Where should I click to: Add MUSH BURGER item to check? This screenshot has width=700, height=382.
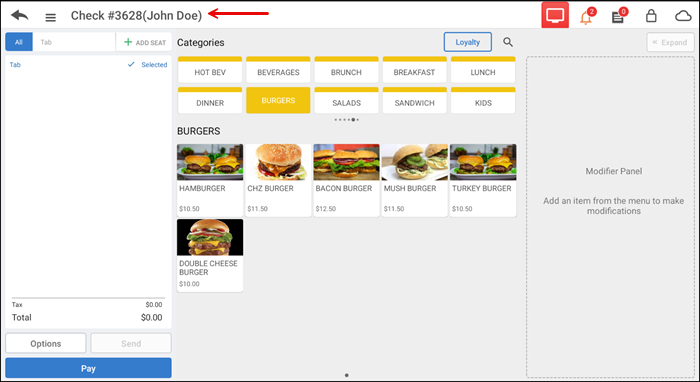click(x=415, y=180)
